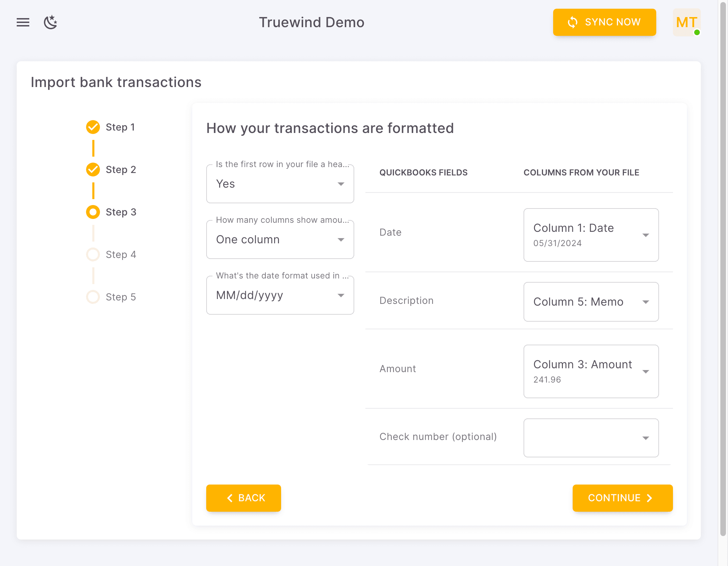Image resolution: width=728 pixels, height=566 pixels.
Task: Open the Column 3: Amount selector
Action: click(591, 371)
